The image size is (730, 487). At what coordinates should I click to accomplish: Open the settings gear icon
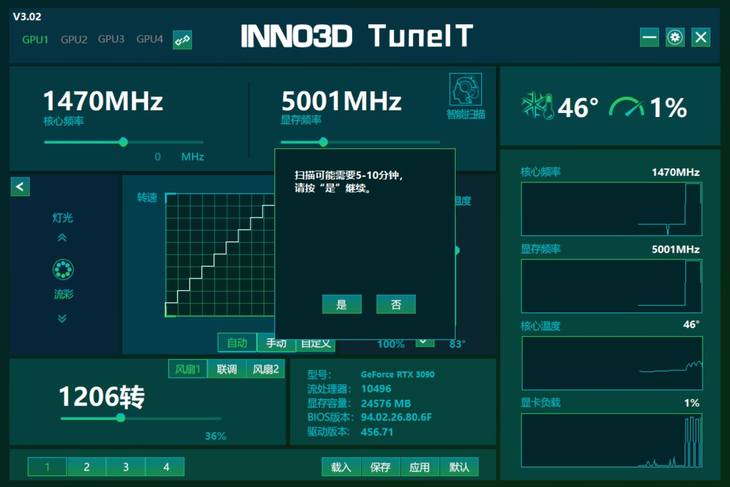pos(675,37)
